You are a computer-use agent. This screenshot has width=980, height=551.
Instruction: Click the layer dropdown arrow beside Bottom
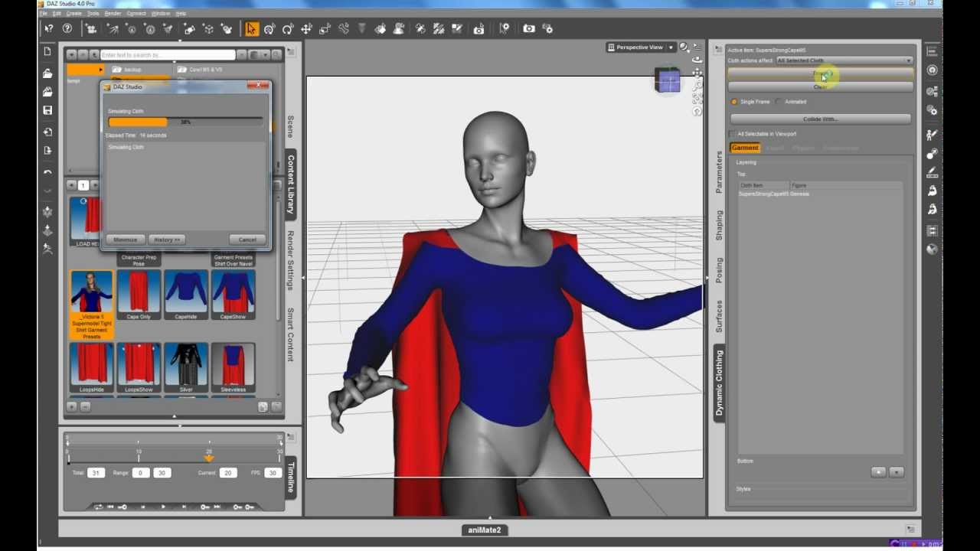coord(897,472)
